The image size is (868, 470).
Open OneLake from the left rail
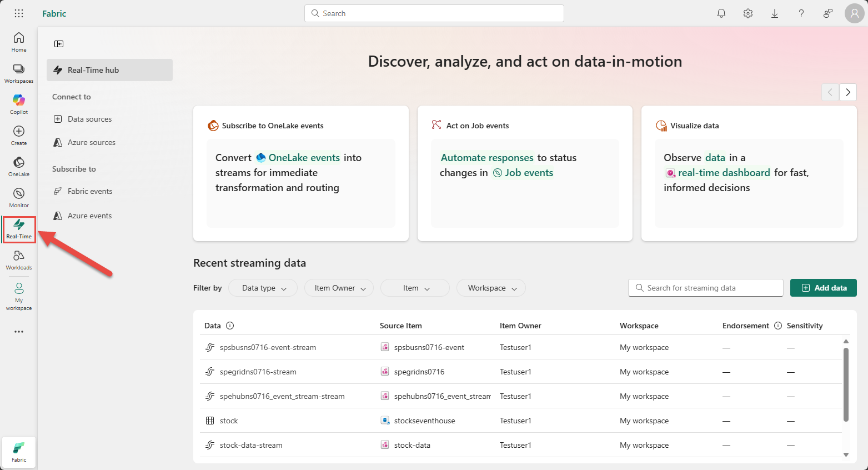tap(19, 167)
